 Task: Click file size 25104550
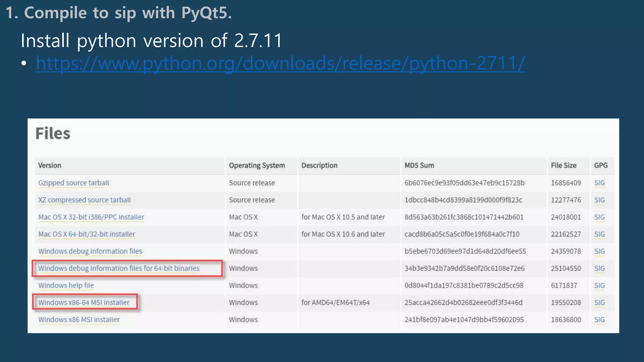click(x=566, y=268)
